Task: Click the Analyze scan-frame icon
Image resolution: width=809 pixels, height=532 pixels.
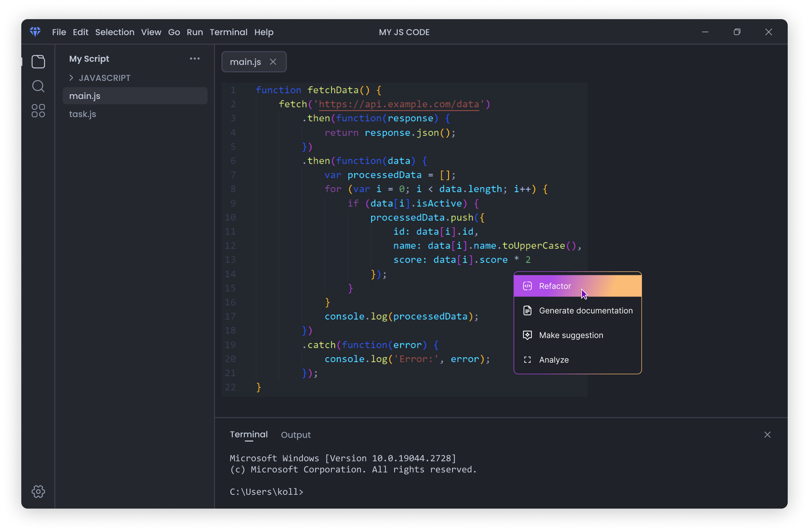Action: pos(527,360)
